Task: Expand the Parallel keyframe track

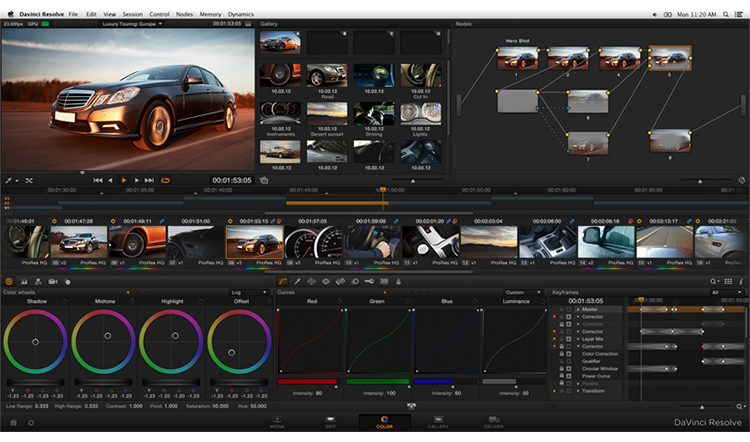Action: click(x=578, y=384)
